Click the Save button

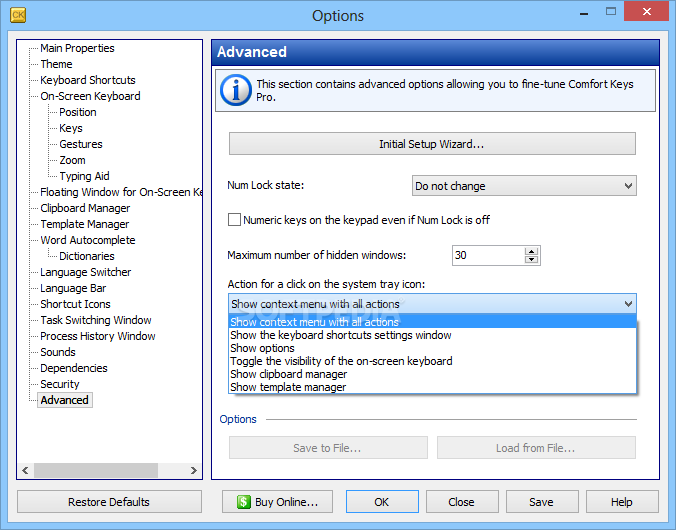[x=542, y=502]
